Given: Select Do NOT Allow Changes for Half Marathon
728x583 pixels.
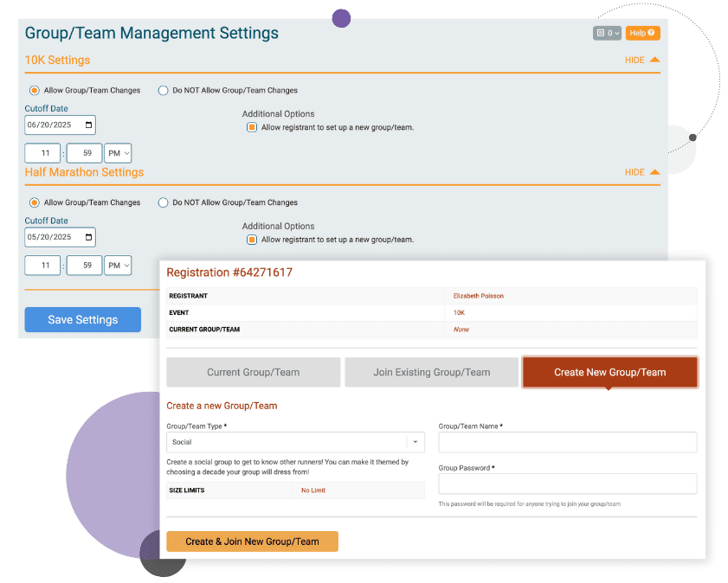Looking at the screenshot, I should (x=163, y=202).
